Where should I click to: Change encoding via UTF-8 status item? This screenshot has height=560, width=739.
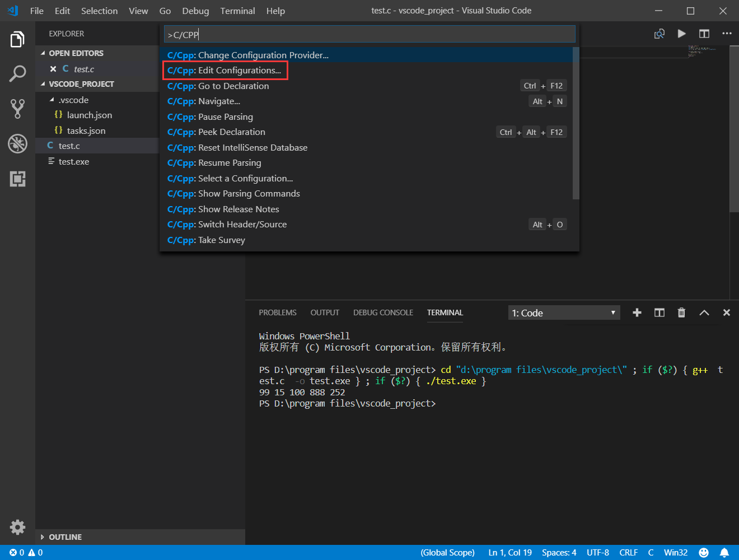[598, 553]
